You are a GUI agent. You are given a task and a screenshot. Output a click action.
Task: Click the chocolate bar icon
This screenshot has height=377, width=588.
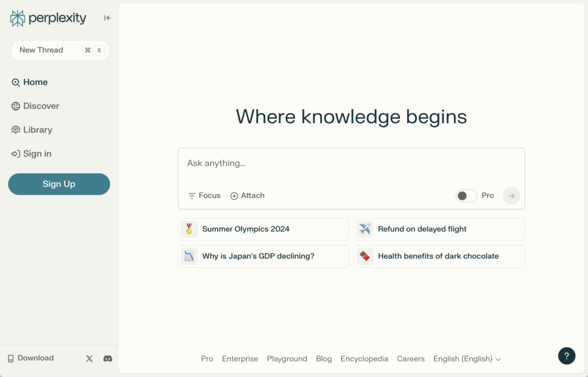365,256
